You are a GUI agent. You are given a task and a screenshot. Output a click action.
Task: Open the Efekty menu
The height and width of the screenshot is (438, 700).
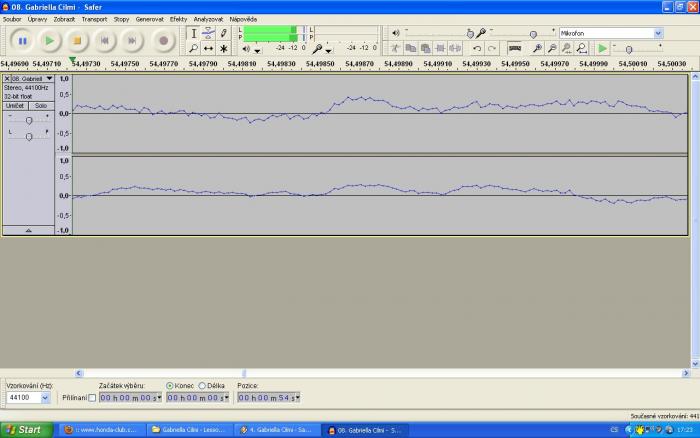click(x=178, y=19)
